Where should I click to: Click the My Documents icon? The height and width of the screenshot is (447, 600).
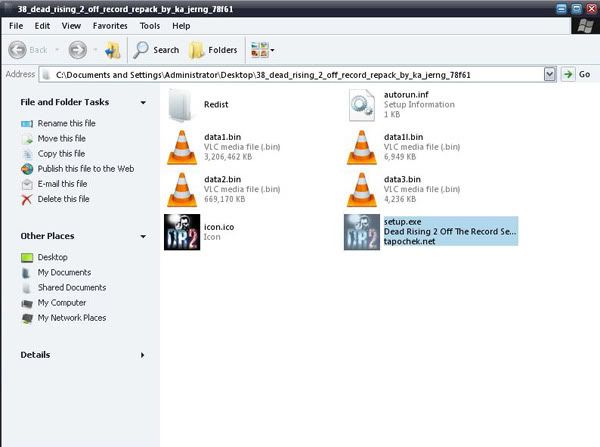[x=26, y=273]
